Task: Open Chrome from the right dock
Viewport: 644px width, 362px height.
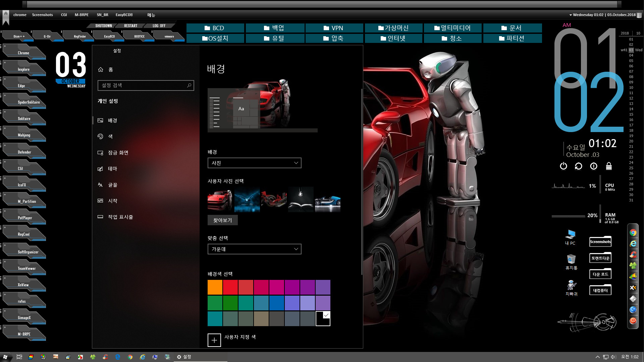Action: pyautogui.click(x=633, y=233)
